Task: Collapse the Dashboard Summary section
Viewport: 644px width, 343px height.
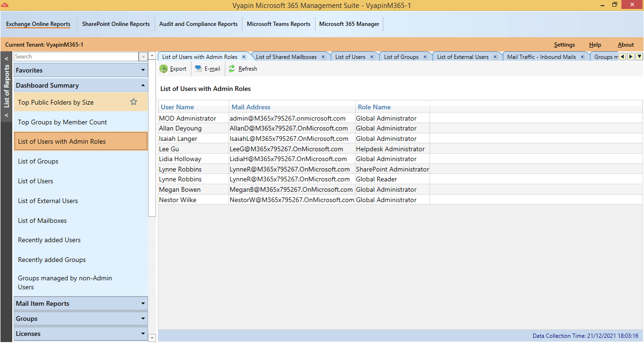Action: tap(81, 85)
